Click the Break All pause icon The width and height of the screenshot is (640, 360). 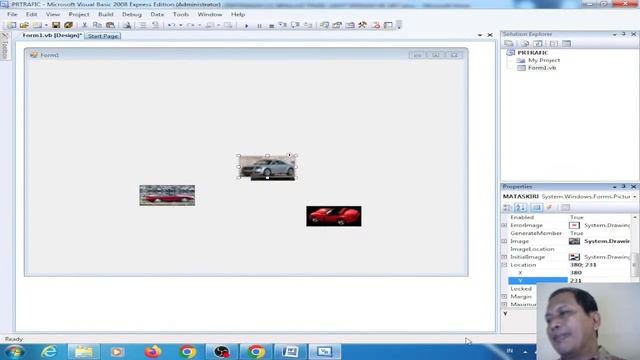tap(259, 25)
